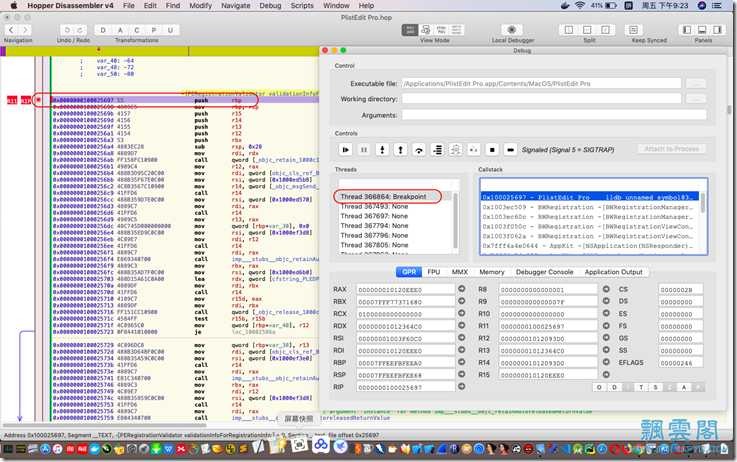Viewport: 737px width, 462px height.
Task: Apply the A (ASCII) transformation
Action: 120,30
